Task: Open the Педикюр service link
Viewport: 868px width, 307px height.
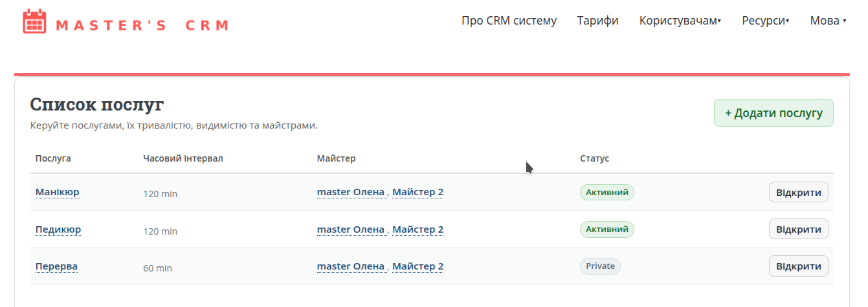Action: [58, 229]
